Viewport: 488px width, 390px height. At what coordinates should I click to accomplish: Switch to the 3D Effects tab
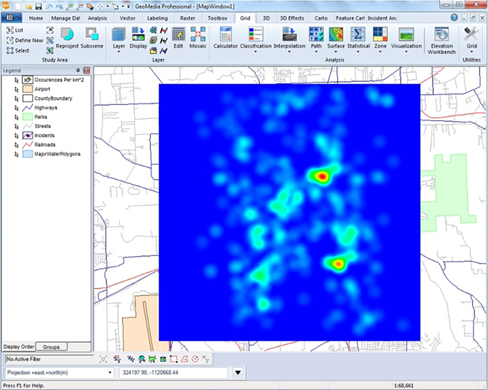[292, 18]
